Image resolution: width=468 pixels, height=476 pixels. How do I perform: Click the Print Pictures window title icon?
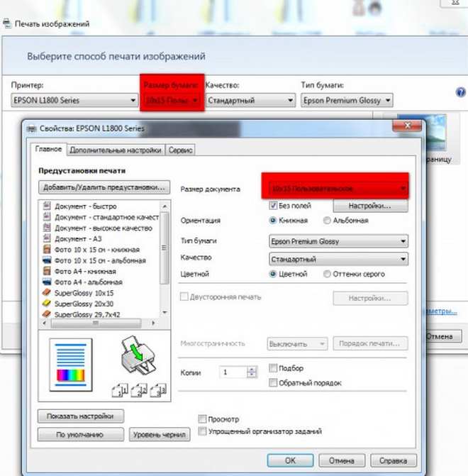coord(7,23)
